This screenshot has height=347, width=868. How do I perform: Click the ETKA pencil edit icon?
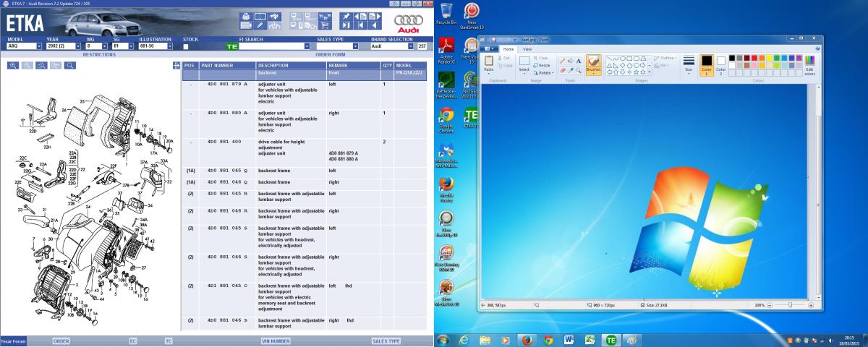[x=260, y=25]
